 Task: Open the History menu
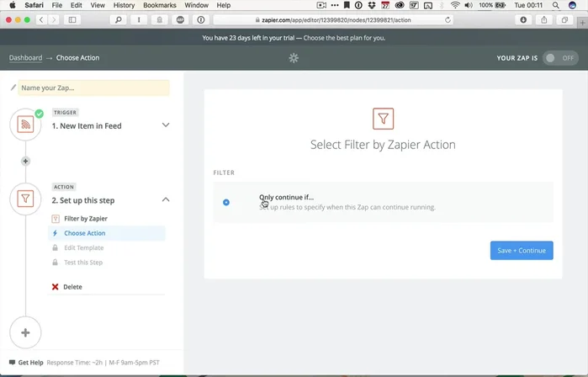click(x=124, y=5)
